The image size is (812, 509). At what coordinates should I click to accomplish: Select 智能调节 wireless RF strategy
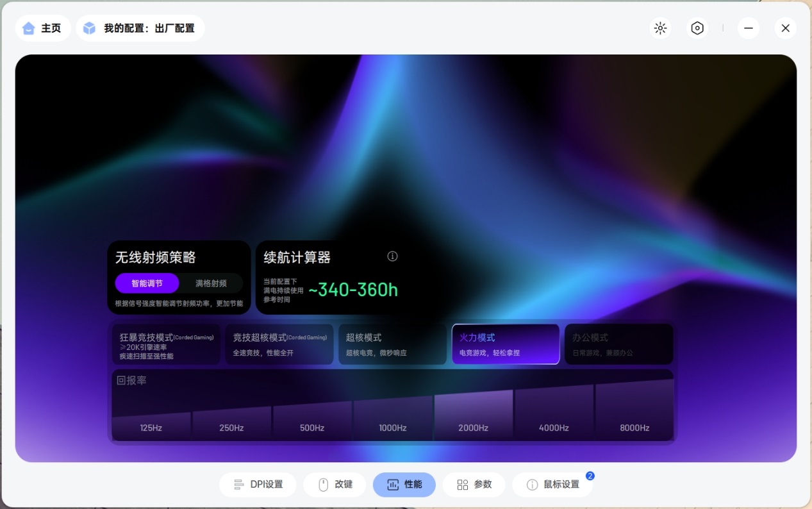click(x=147, y=283)
